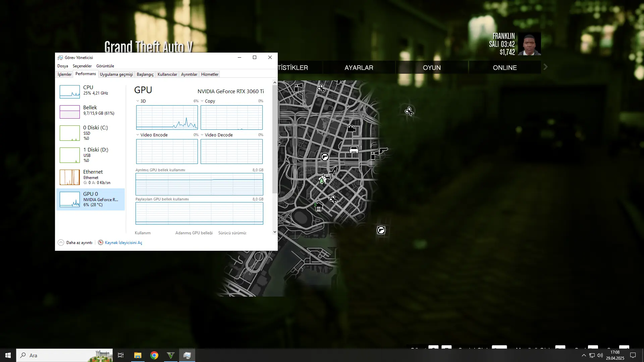Click the scrollbar down arrow in Task Manager
This screenshot has width=644, height=362.
[275, 232]
